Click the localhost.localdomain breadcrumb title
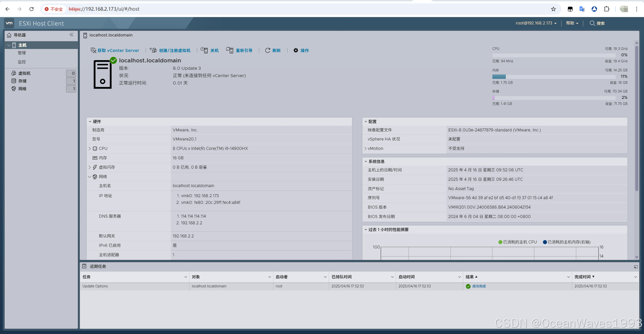644x334 pixels. (111, 35)
